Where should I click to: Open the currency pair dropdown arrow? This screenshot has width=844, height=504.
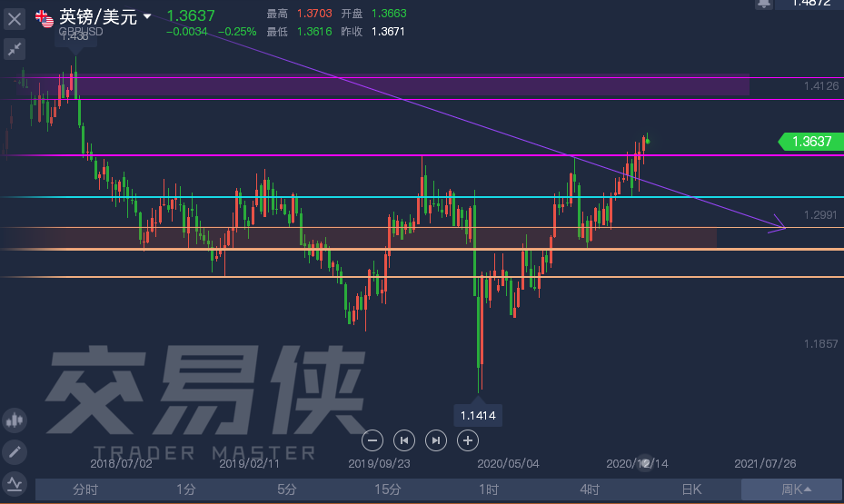tap(148, 16)
